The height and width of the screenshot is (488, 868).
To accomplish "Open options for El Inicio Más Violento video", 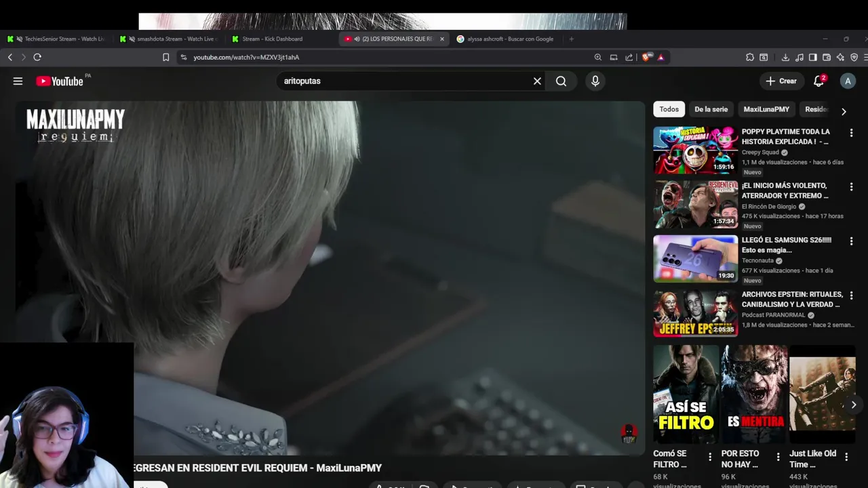I will point(851,187).
